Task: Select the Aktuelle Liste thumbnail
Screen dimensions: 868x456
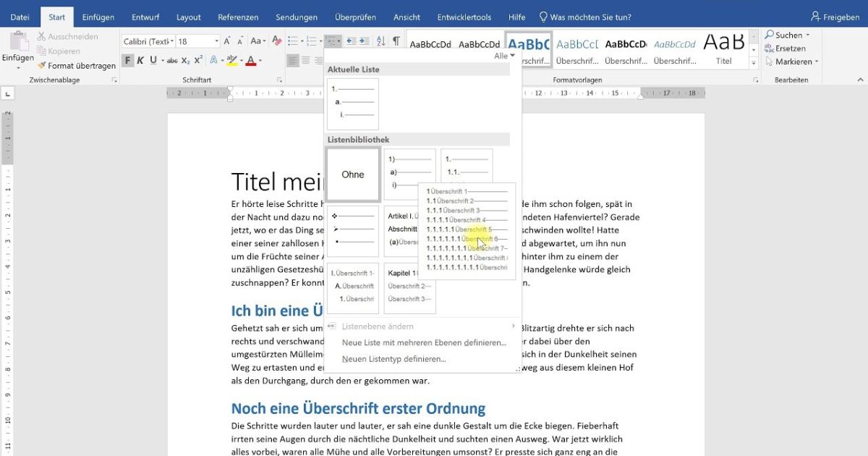Action: tap(353, 104)
